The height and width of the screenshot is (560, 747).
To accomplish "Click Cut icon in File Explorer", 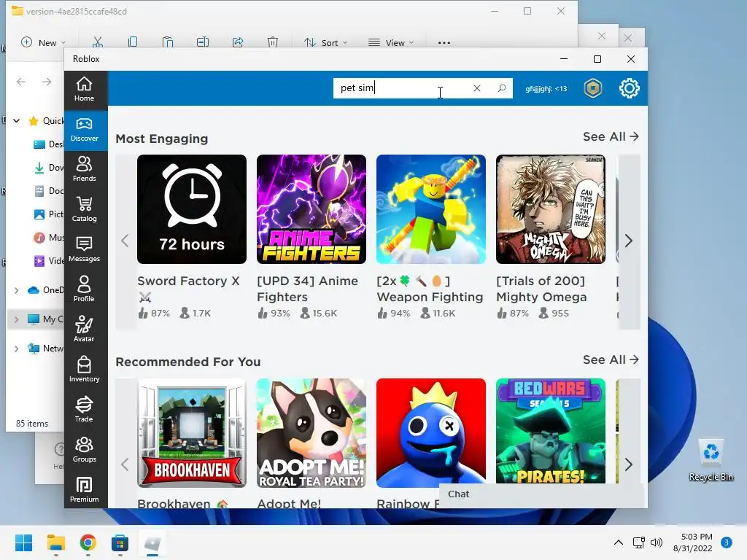I will [98, 42].
